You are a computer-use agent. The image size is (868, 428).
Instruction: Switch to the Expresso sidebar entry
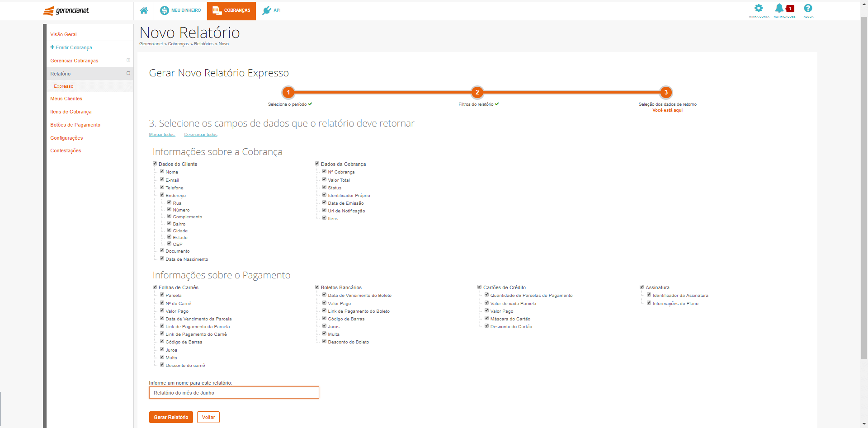64,86
